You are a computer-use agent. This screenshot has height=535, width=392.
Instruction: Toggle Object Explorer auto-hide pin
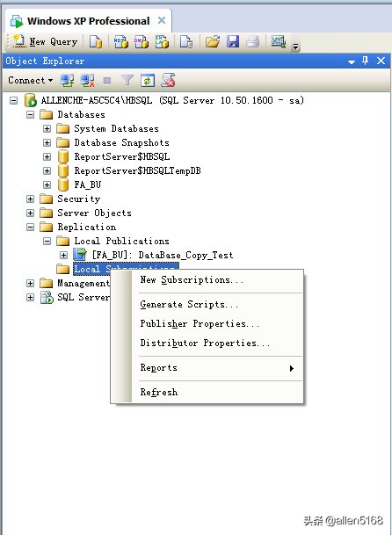pos(366,61)
